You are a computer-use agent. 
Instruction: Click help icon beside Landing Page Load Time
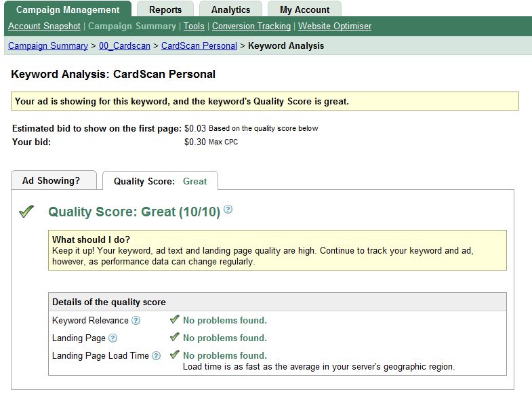157,356
